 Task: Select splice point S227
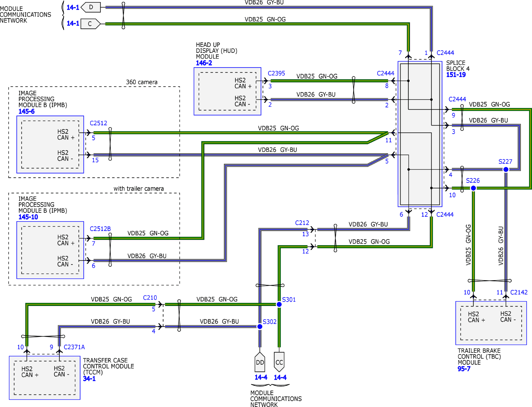506,169
